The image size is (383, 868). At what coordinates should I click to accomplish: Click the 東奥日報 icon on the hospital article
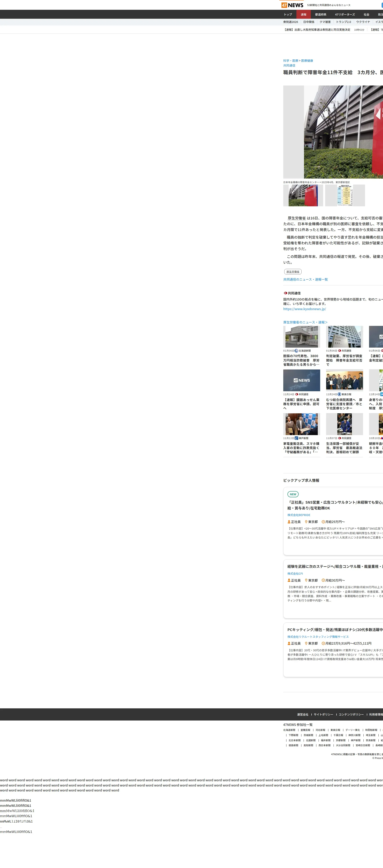(x=339, y=394)
